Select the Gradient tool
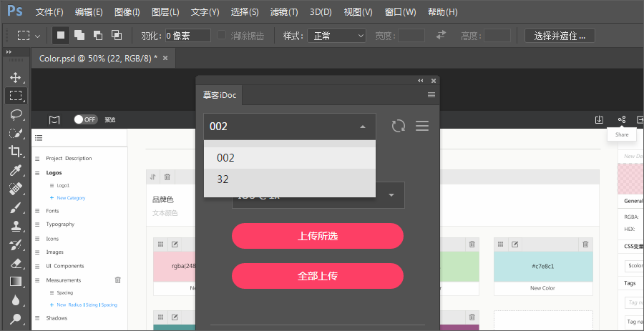The width and height of the screenshot is (644, 331). [16, 282]
